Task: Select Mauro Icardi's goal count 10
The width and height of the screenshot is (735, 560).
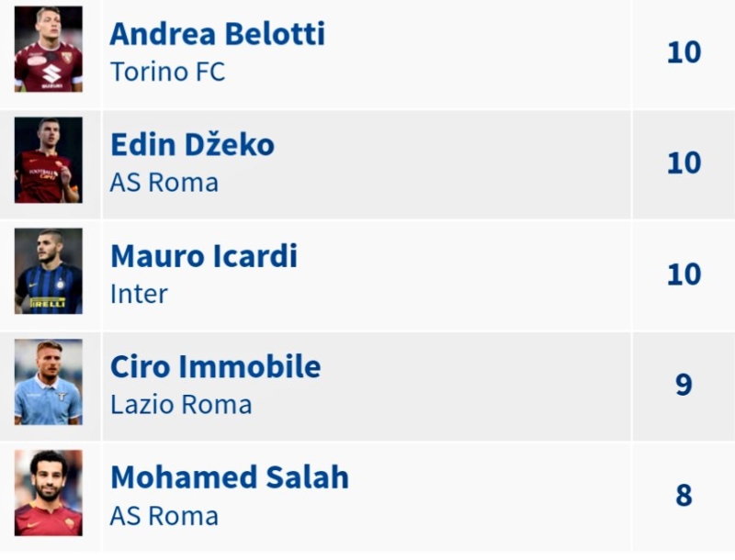Action: click(684, 274)
